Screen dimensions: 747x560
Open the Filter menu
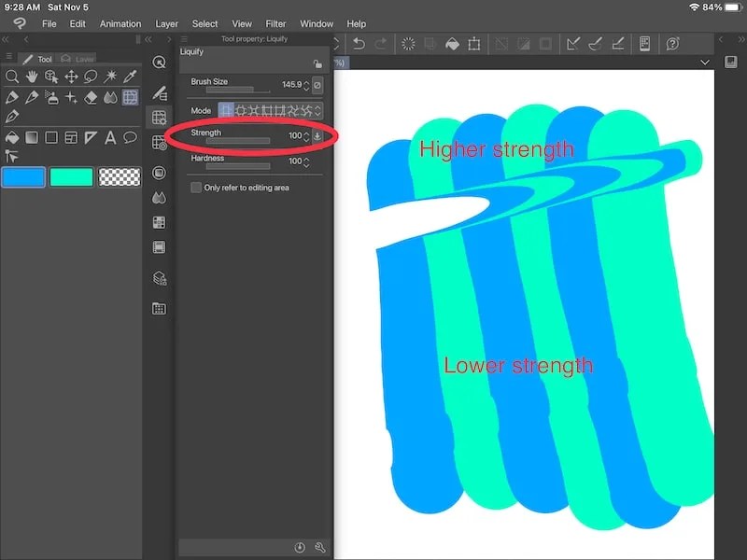pos(275,23)
